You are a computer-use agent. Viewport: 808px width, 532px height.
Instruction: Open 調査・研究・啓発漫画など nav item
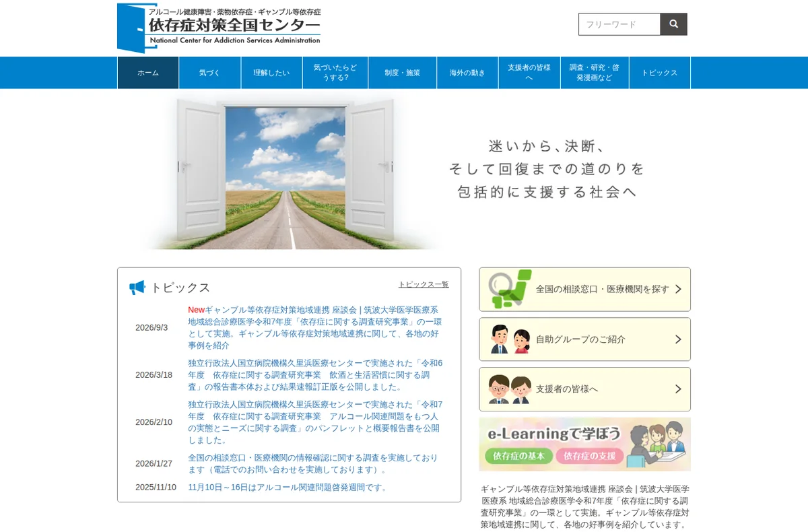point(595,73)
